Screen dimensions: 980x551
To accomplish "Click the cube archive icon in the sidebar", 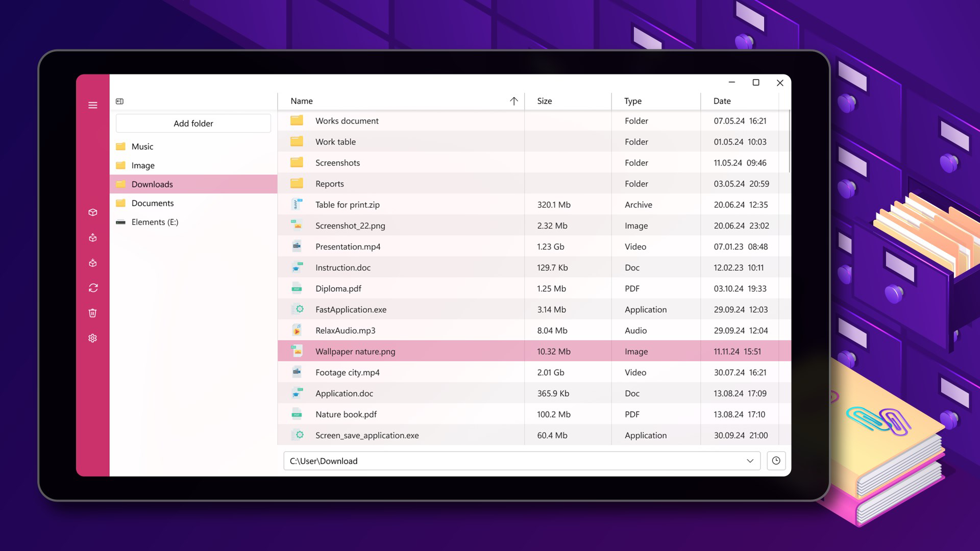I will click(92, 212).
